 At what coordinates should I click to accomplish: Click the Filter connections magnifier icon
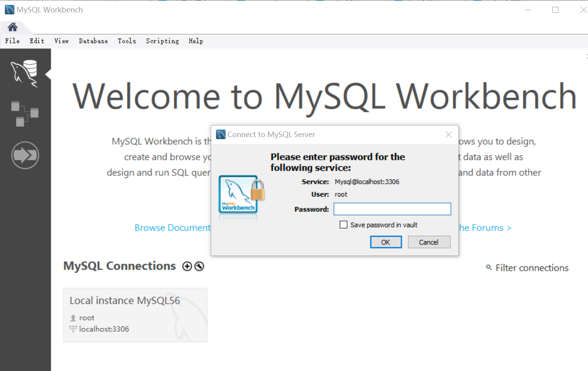[489, 267]
